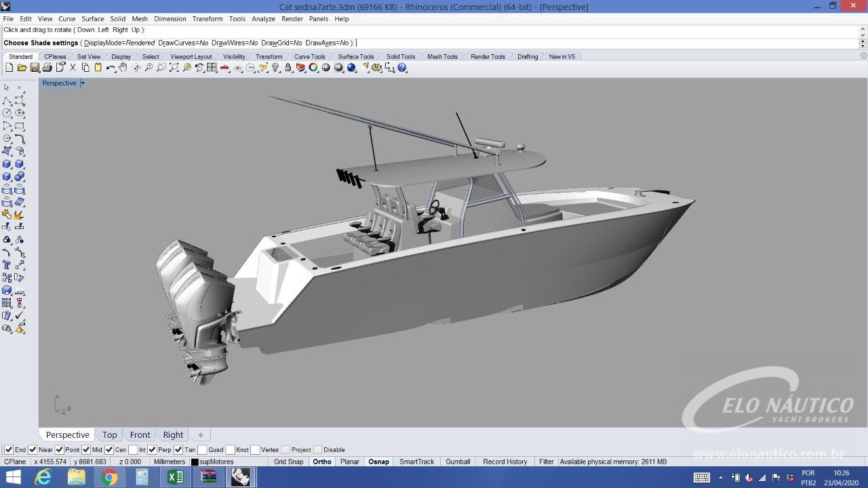Switch to the Top viewport tab
The image size is (868, 488).
click(109, 434)
